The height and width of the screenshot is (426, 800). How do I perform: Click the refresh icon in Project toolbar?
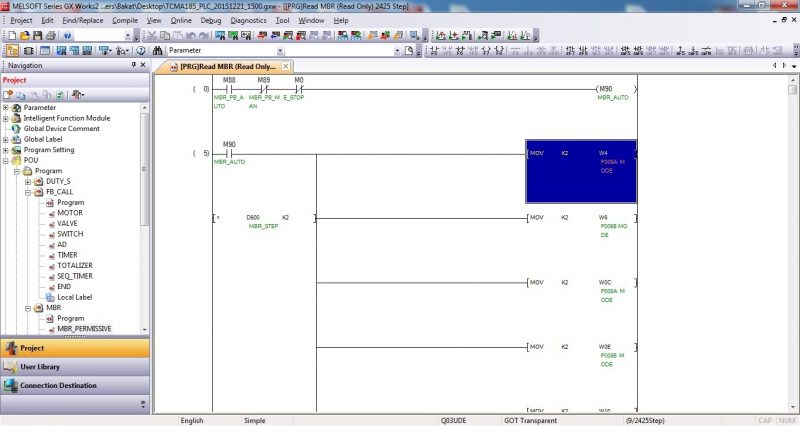coord(59,94)
